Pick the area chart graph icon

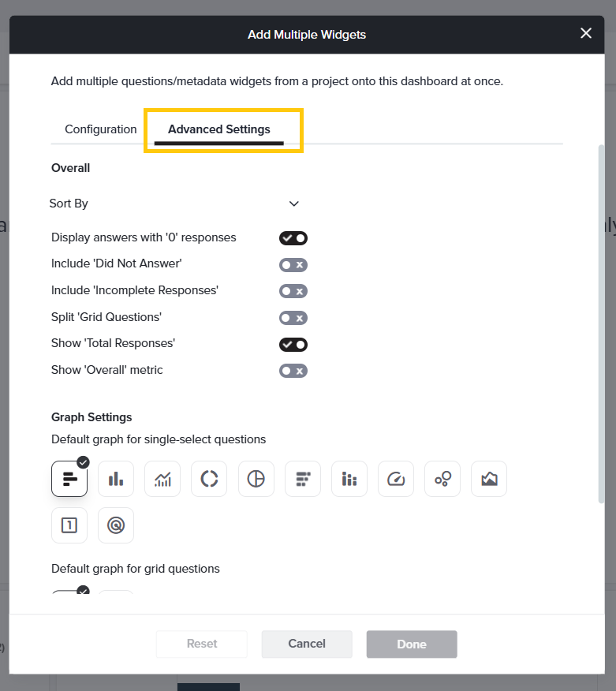tap(489, 479)
